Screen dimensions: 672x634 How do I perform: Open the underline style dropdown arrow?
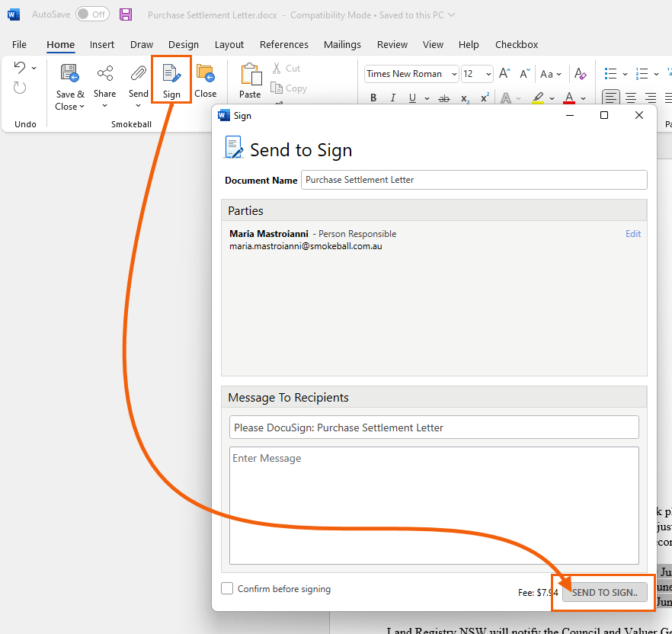click(427, 98)
